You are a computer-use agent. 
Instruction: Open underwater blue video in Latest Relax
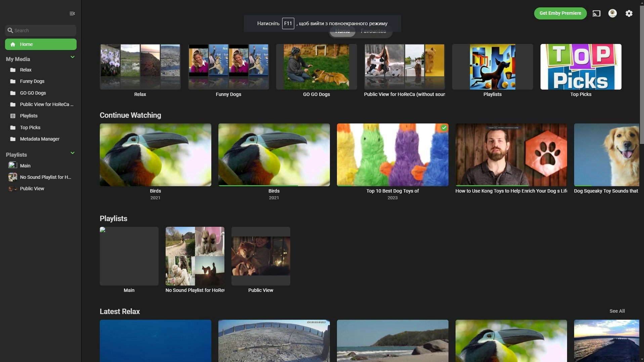(156, 341)
